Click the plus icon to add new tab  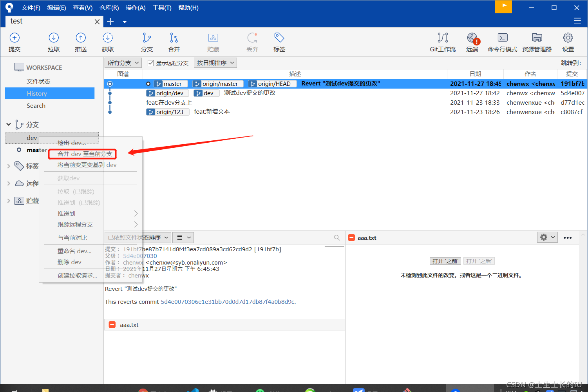pos(110,22)
